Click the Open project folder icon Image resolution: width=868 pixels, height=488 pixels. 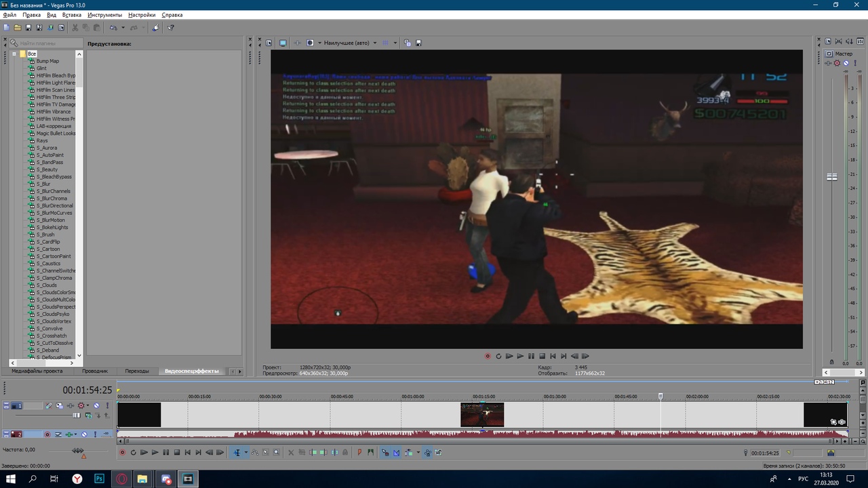pyautogui.click(x=18, y=28)
